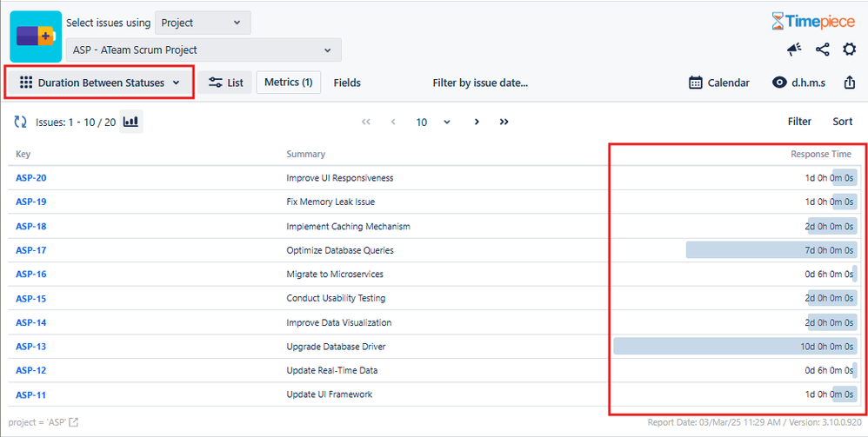Select summary Implement Caching Mechanism
Viewport: 868px width, 437px height.
tap(348, 226)
